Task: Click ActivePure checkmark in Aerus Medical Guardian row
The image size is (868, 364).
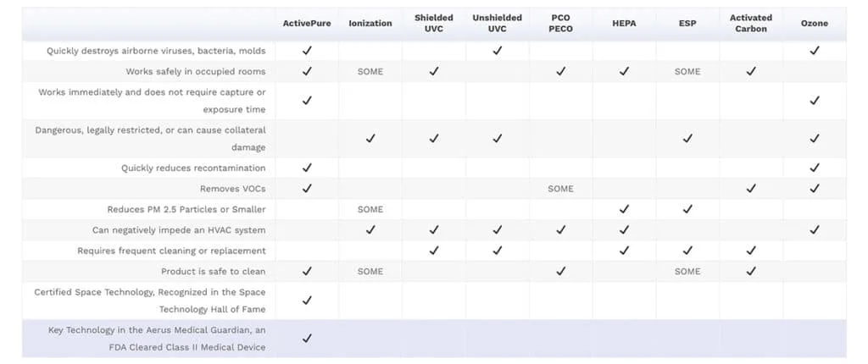Action: pos(307,339)
